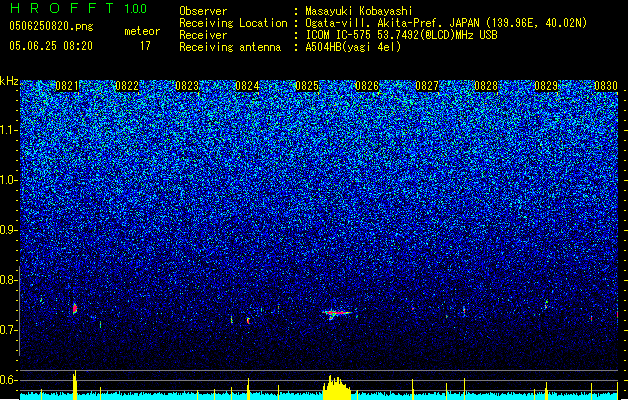Click the 0821 time marker

coord(67,86)
